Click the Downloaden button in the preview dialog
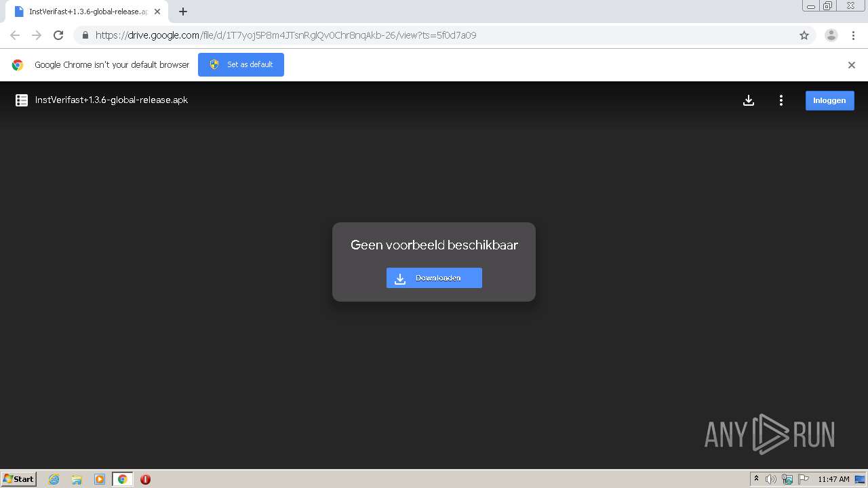This screenshot has height=488, width=868. tap(434, 278)
